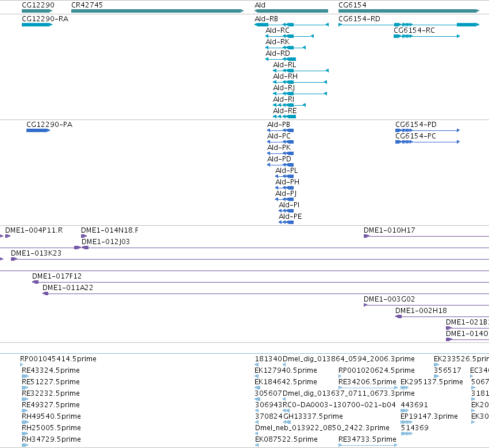Click the DME1-011A22 clone label
The width and height of the screenshot is (489, 448).
68,288
